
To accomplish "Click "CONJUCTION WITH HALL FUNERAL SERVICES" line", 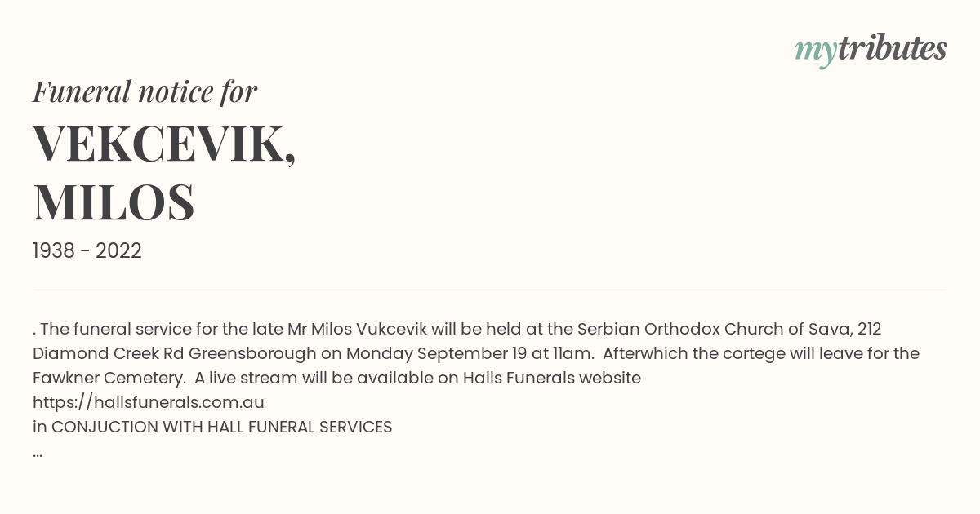I will (x=221, y=427).
